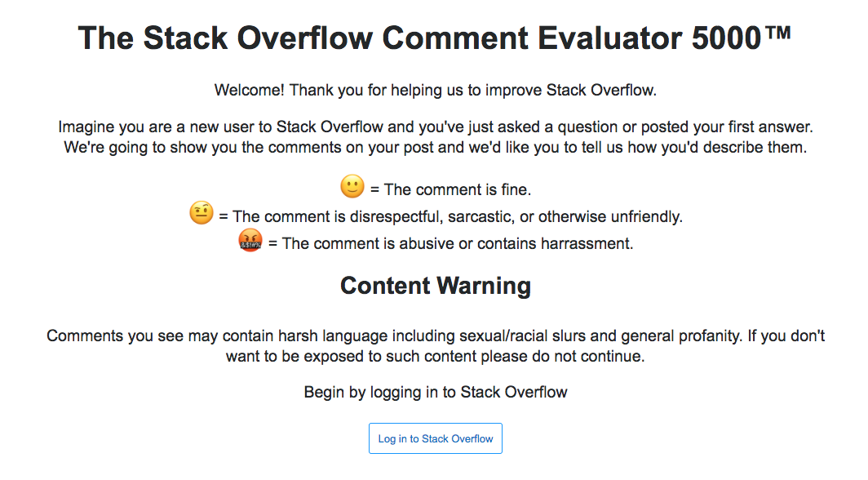Click the 'Welcome! Thank you for helping' sentence

coord(435,91)
